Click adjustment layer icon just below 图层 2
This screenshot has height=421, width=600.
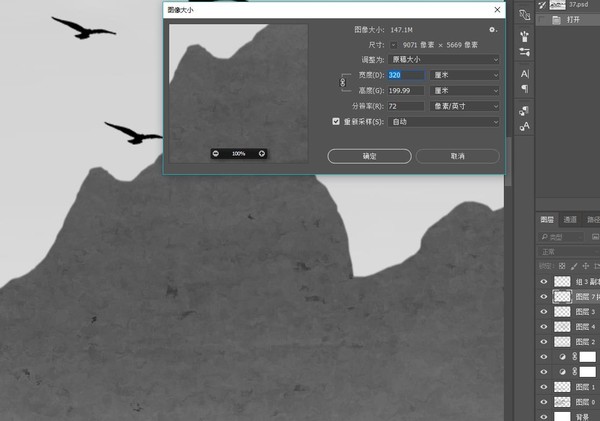(562, 357)
